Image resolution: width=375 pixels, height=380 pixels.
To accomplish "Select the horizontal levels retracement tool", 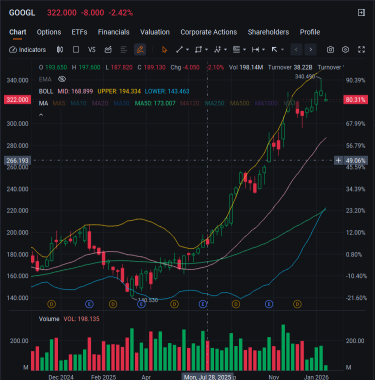I will (236, 50).
